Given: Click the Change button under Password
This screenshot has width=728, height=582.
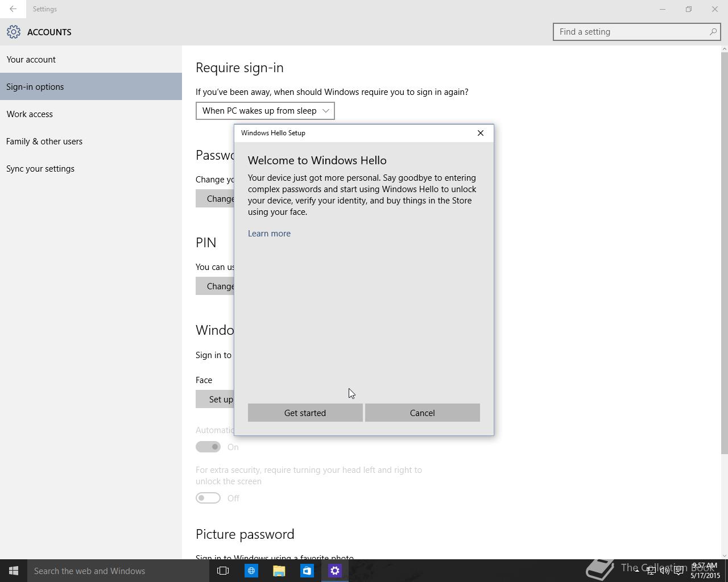Looking at the screenshot, I should 215,198.
